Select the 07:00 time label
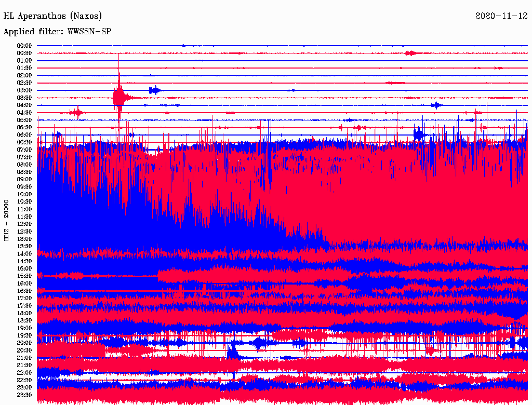This screenshot has height=405, width=532. (x=24, y=150)
